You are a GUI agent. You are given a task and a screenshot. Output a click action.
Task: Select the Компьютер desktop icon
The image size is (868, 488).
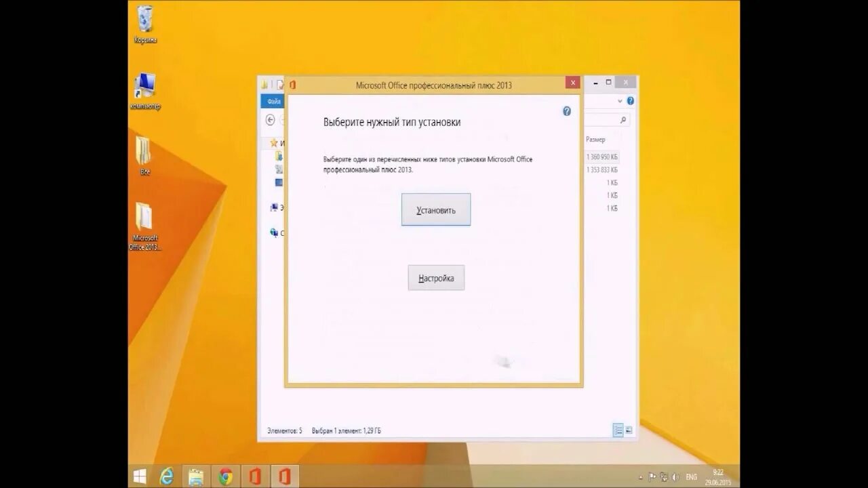[x=145, y=91]
